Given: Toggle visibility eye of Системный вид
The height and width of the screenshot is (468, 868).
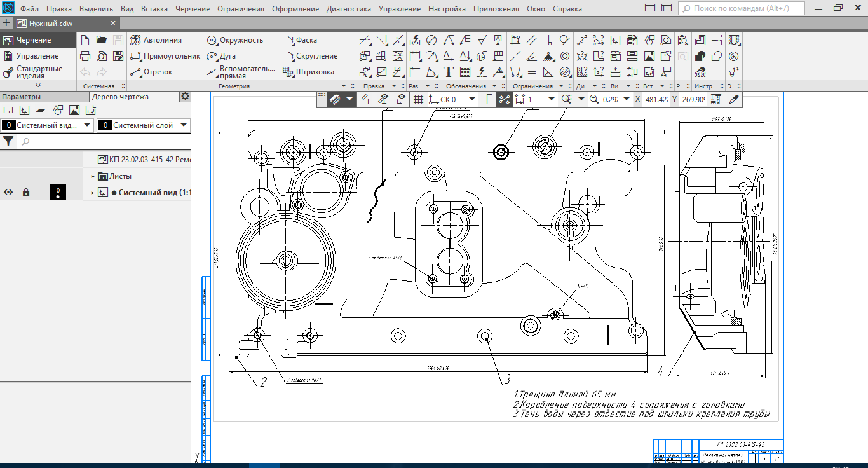Looking at the screenshot, I should tap(9, 192).
